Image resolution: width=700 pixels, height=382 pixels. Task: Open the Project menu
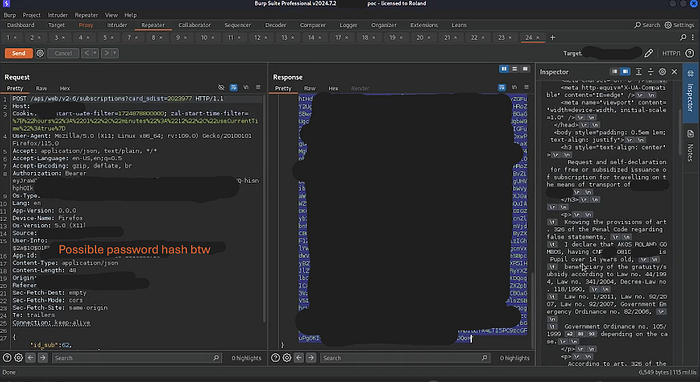click(31, 15)
